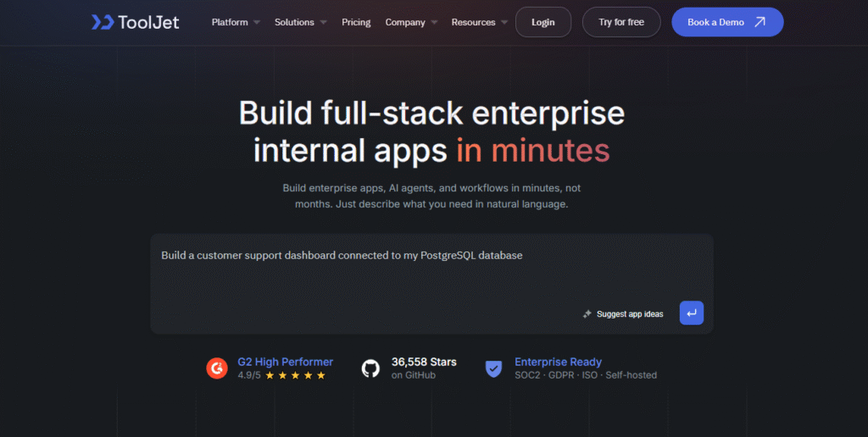Open the Enterprise Ready link
The height and width of the screenshot is (437, 868).
click(558, 362)
